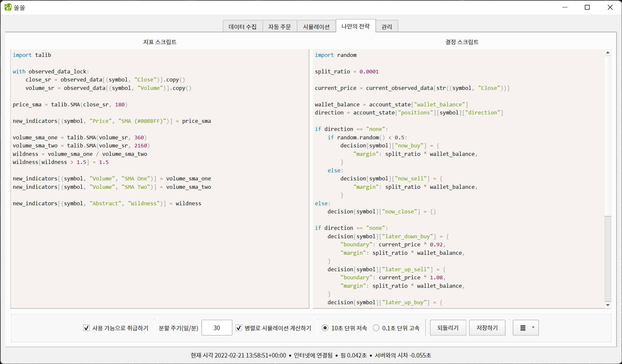Click the 인터넷에 연결됨 status text

(x=313, y=355)
